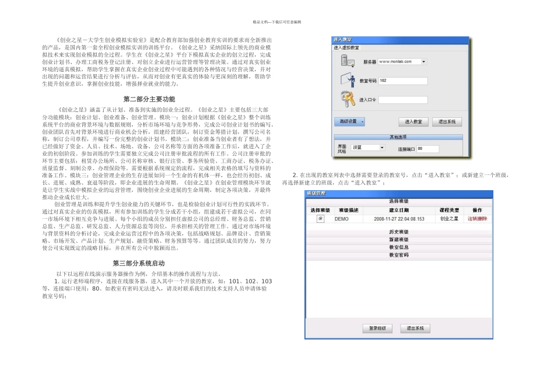Focus the empty 进入口令 password field

point(403,100)
